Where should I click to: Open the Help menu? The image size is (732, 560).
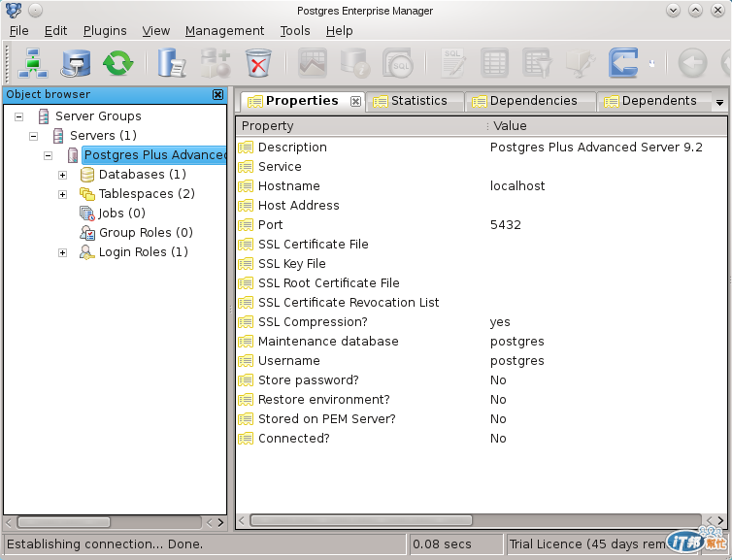coord(340,31)
